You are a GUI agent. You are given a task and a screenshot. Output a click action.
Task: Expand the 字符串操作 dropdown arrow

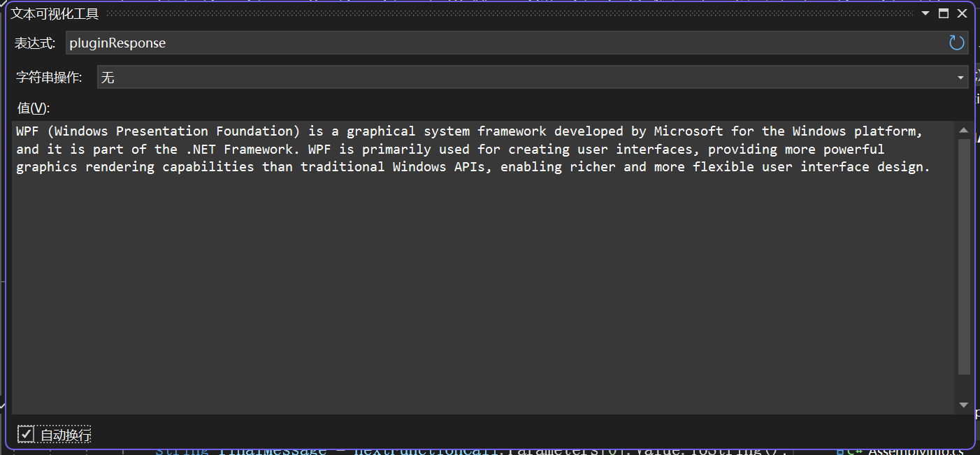(x=960, y=78)
